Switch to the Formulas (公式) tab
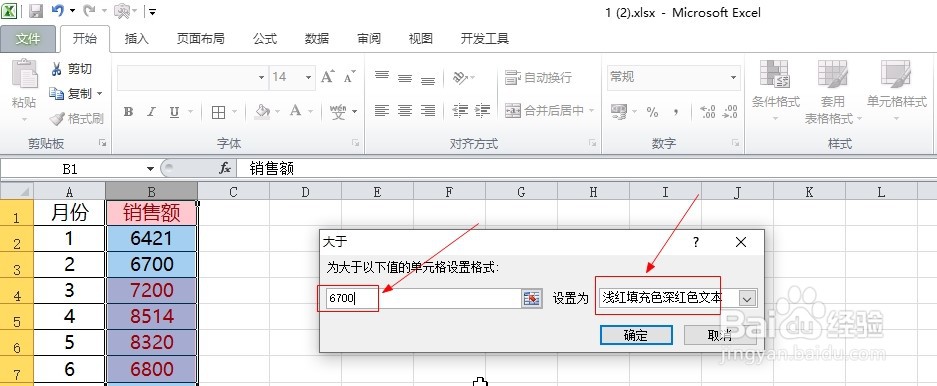The width and height of the screenshot is (937, 386). coord(264,39)
